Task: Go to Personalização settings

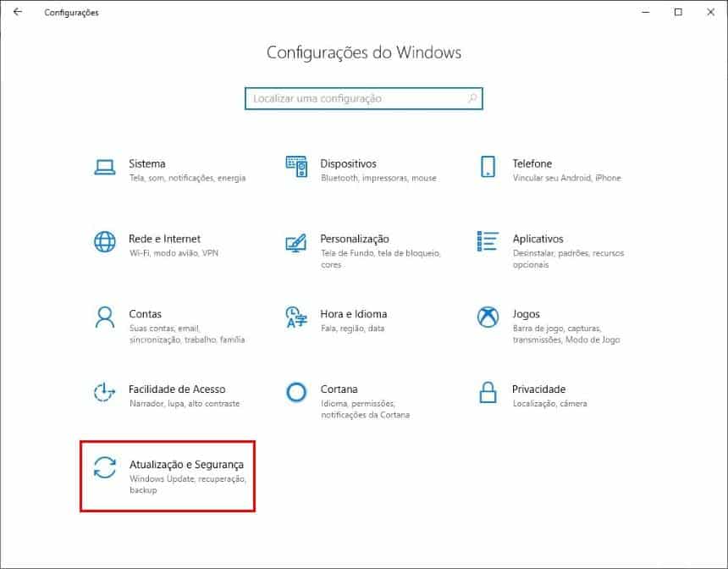Action: click(361, 251)
